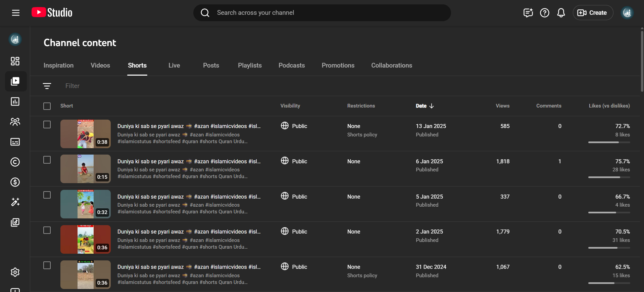Open Subtitles from the left sidebar

[x=15, y=142]
